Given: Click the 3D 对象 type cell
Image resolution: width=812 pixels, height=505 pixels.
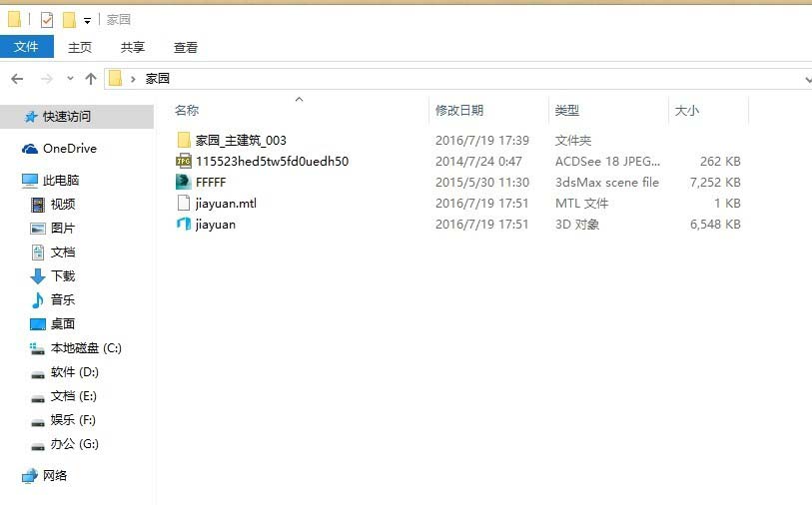Looking at the screenshot, I should point(577,224).
